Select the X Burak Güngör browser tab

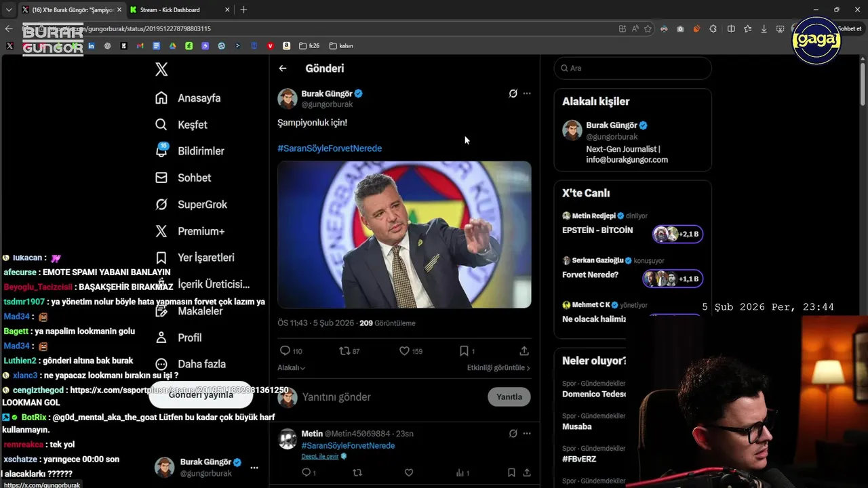71,9
